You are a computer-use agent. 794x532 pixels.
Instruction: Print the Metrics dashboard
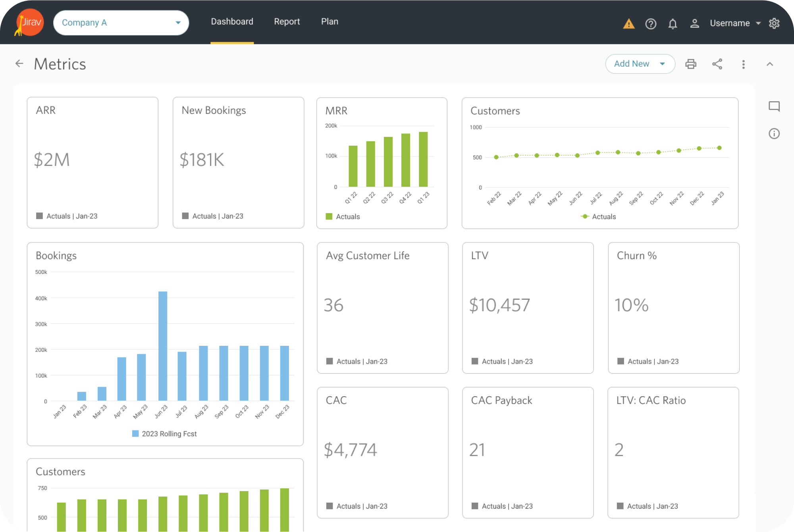pos(691,64)
